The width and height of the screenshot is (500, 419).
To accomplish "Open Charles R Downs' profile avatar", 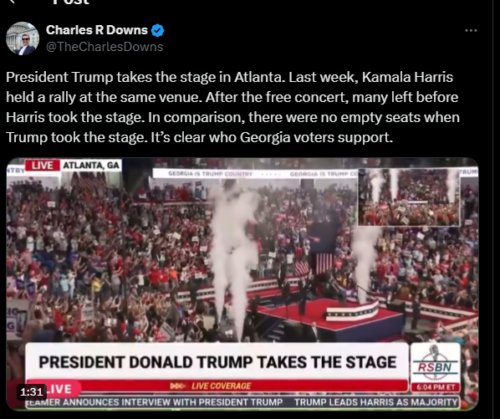I will (x=23, y=38).
